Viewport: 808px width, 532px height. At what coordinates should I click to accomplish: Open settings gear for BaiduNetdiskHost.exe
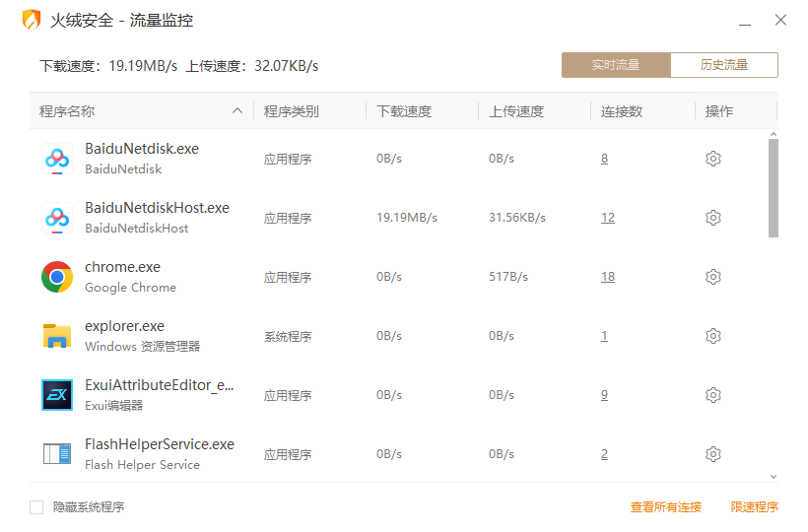(x=713, y=218)
